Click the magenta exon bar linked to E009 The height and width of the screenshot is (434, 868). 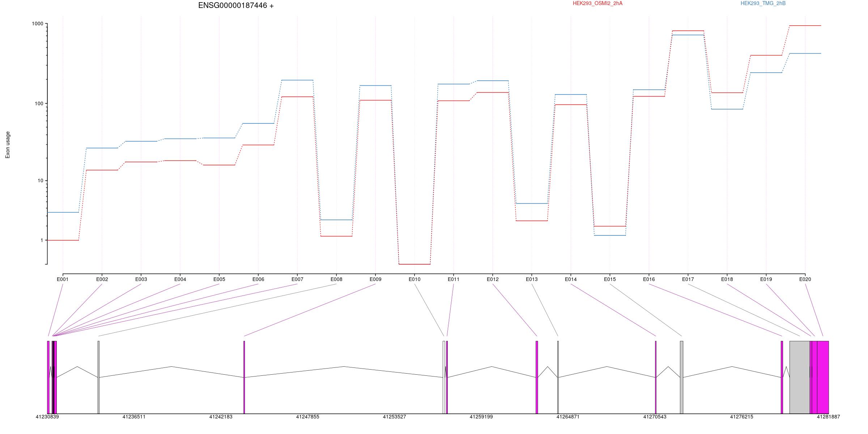point(244,377)
